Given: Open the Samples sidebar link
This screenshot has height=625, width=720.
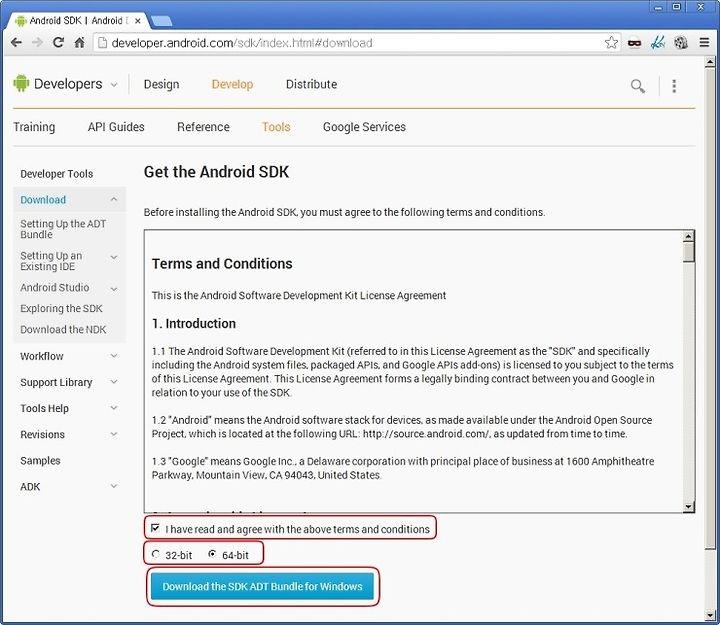Looking at the screenshot, I should (40, 461).
